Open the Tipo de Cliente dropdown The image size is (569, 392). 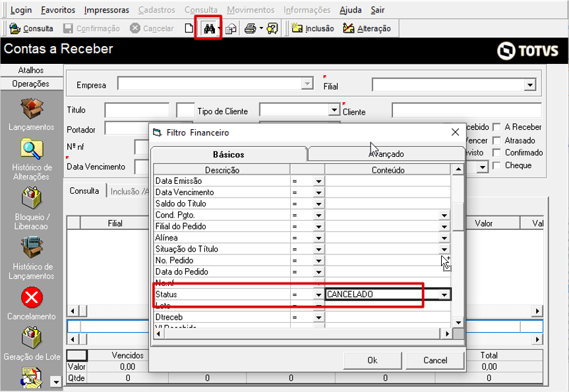tap(334, 109)
